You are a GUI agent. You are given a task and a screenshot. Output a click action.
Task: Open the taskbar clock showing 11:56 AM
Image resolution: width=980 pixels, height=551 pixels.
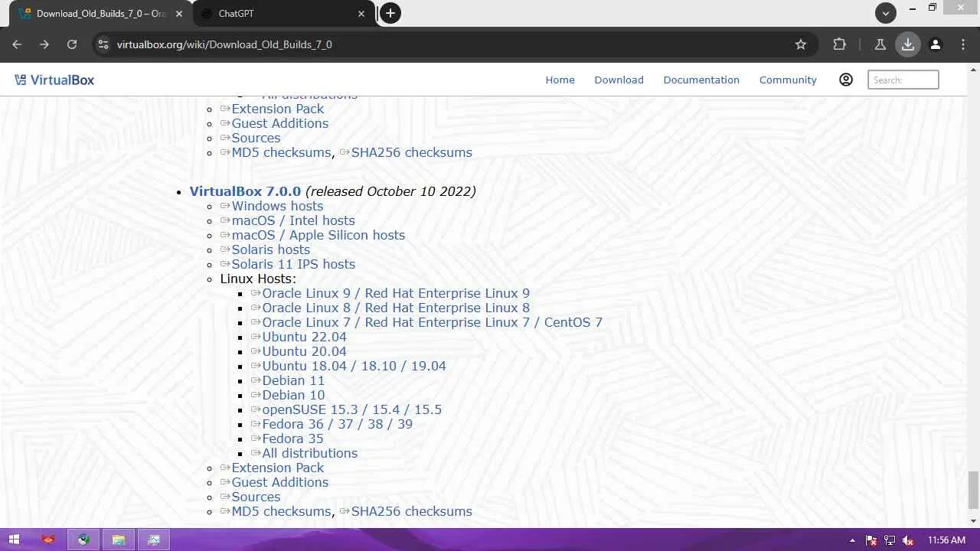tap(946, 540)
